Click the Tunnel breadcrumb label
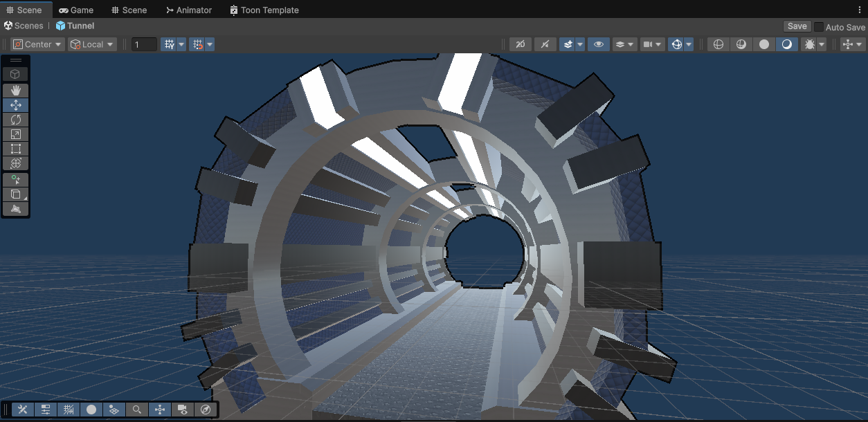Image resolution: width=868 pixels, height=422 pixels. (80, 26)
